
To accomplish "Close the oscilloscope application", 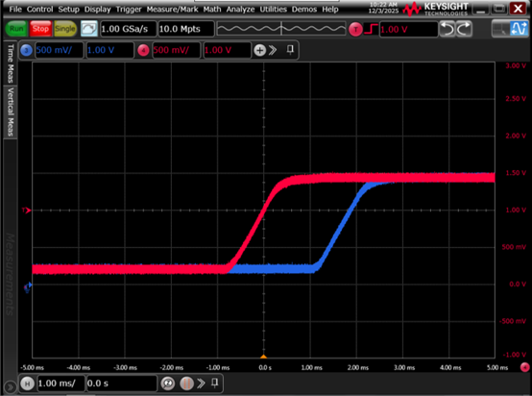I will (x=519, y=9).
